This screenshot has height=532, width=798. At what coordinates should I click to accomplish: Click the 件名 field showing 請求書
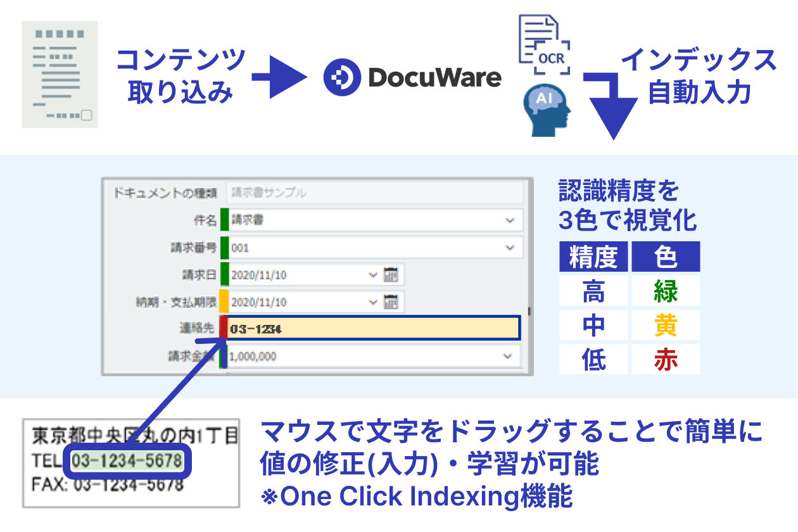click(375, 220)
